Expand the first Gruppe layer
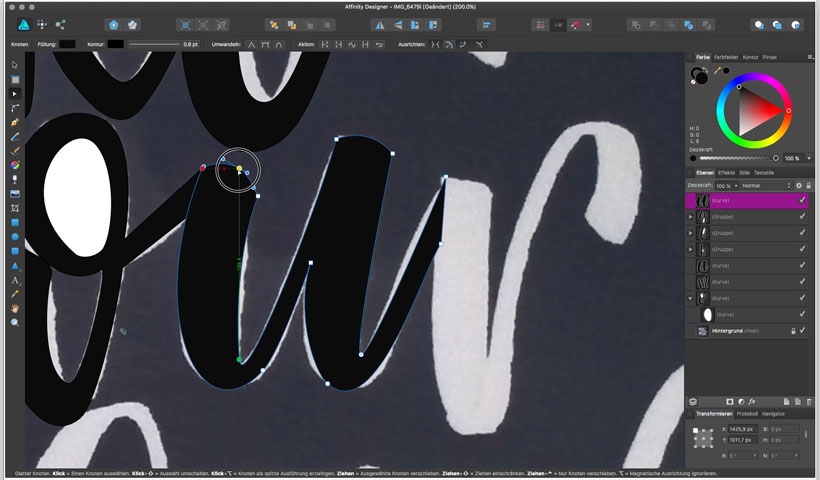Screen dimensions: 820x480 (x=691, y=216)
